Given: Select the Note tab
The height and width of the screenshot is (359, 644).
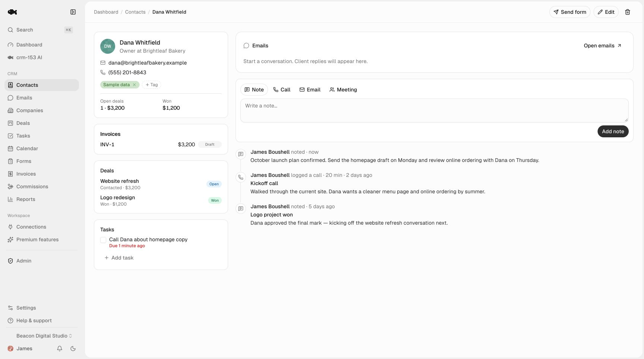Looking at the screenshot, I should click(x=254, y=90).
